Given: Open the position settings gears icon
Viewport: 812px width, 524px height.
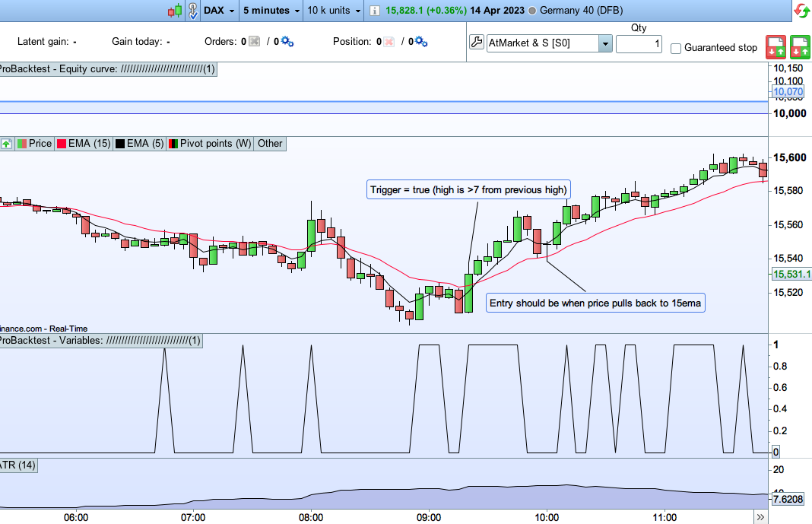Looking at the screenshot, I should [421, 41].
